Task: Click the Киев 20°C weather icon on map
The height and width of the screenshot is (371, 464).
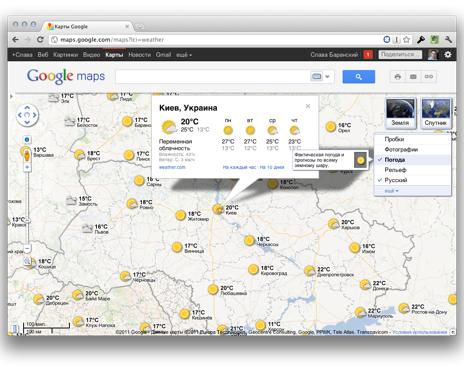Action: point(218,209)
